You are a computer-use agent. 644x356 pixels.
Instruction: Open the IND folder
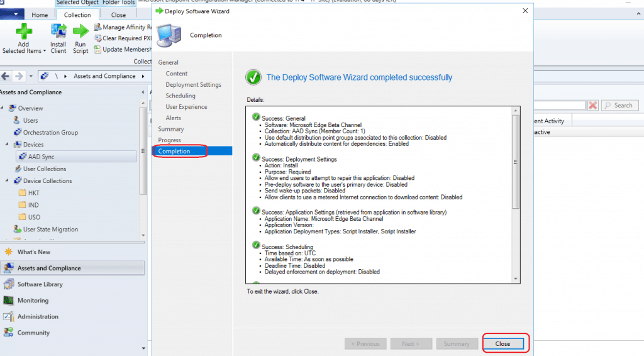point(33,205)
